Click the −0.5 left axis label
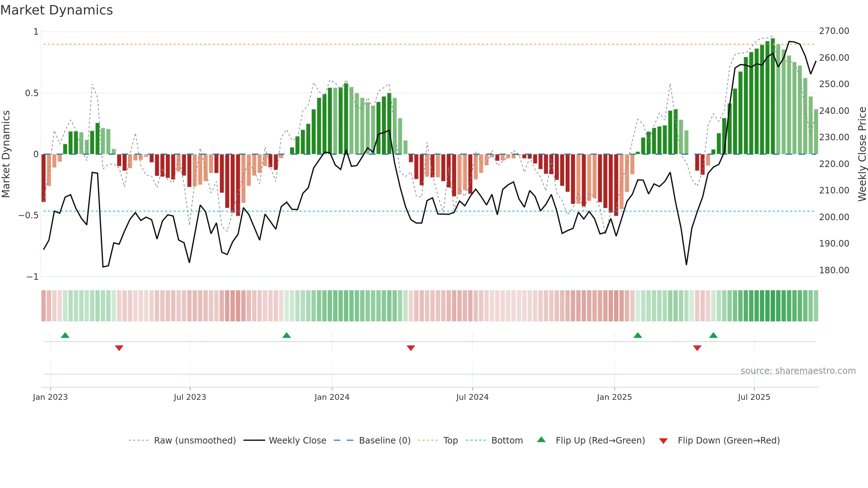This screenshot has height=488, width=868. pos(28,215)
